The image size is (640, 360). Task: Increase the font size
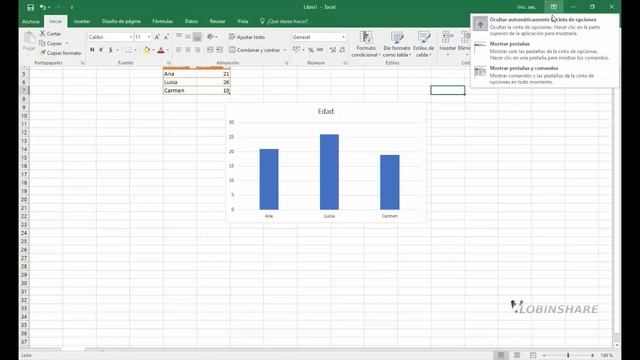[157, 37]
